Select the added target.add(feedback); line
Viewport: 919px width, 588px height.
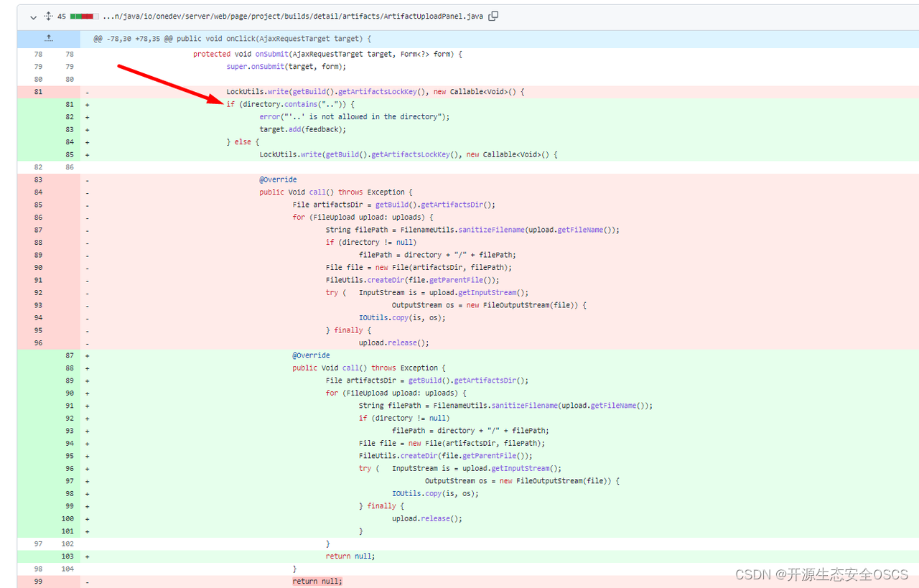pos(303,129)
